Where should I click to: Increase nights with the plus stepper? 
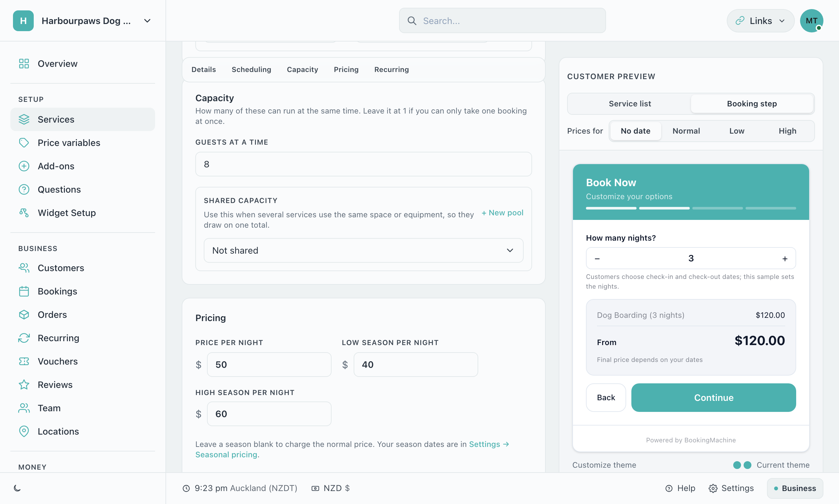click(784, 258)
